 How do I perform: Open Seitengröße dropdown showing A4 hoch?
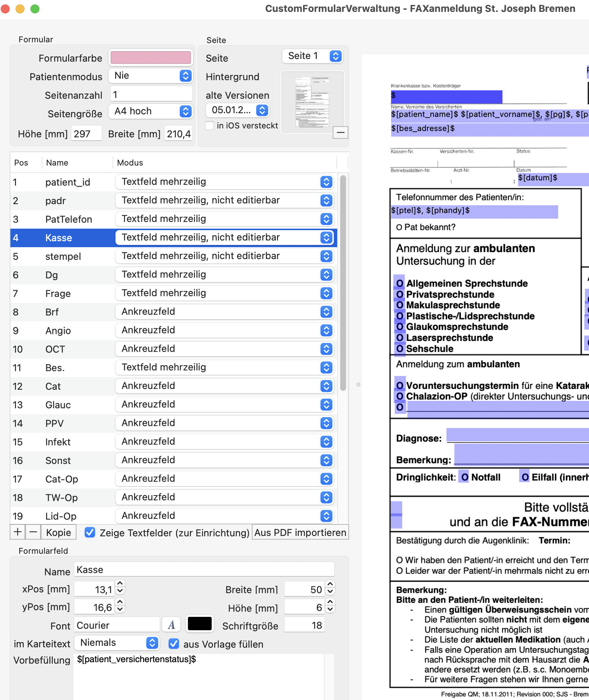[151, 111]
